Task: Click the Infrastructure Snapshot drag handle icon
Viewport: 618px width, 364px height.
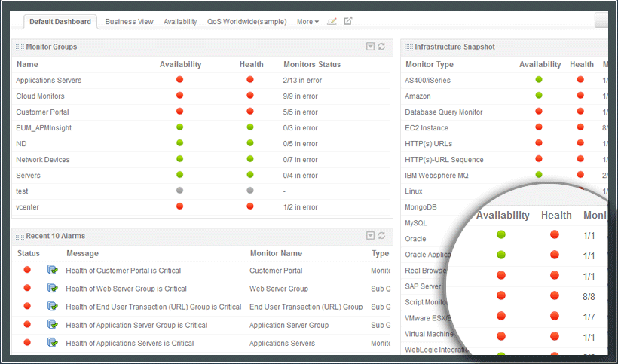Action: coord(408,47)
